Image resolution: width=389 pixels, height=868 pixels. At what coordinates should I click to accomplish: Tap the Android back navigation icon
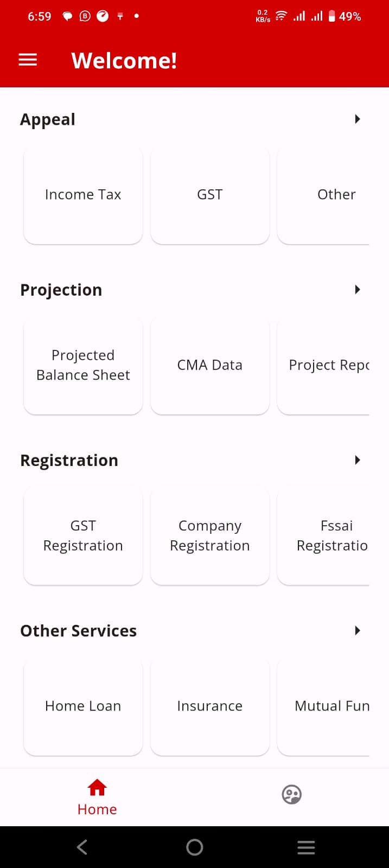tap(82, 847)
